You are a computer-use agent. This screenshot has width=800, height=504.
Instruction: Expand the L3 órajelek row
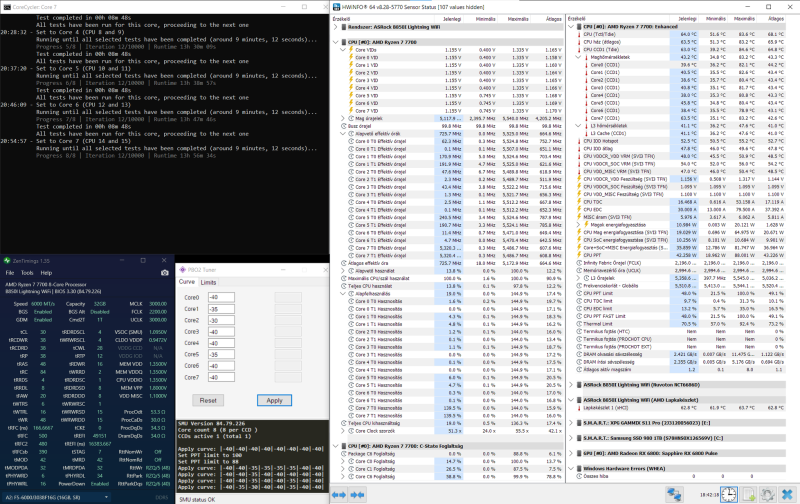pos(579,278)
